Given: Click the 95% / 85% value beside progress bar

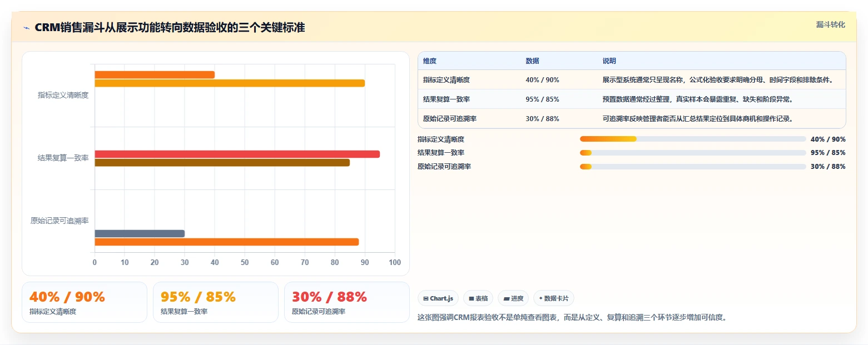Looking at the screenshot, I should [828, 153].
